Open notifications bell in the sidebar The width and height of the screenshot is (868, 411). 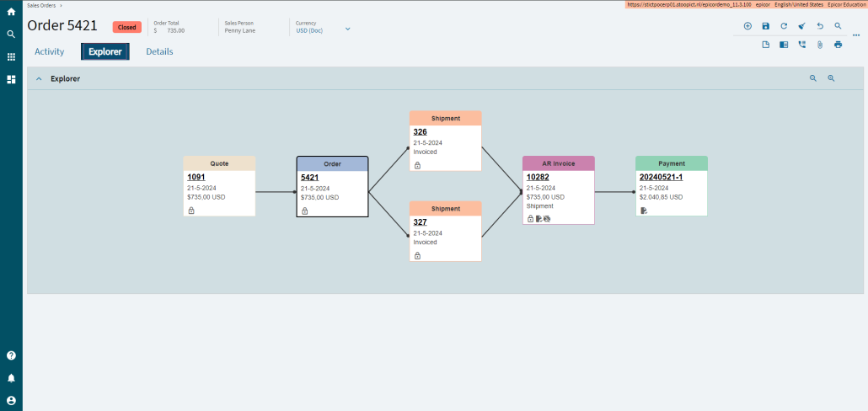[x=11, y=378]
